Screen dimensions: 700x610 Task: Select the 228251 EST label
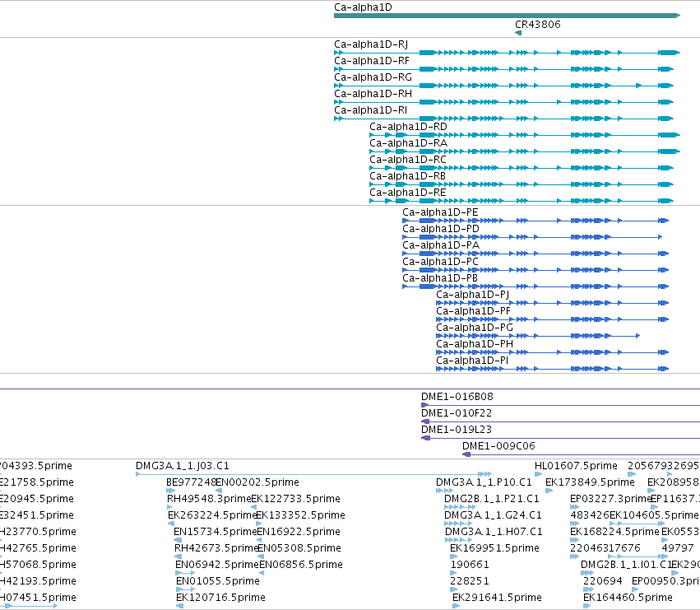pyautogui.click(x=470, y=581)
